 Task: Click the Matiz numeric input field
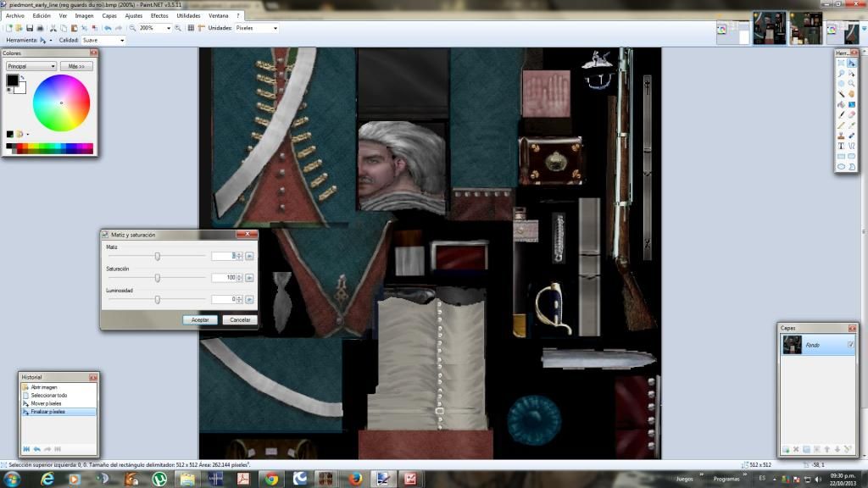pyautogui.click(x=224, y=256)
